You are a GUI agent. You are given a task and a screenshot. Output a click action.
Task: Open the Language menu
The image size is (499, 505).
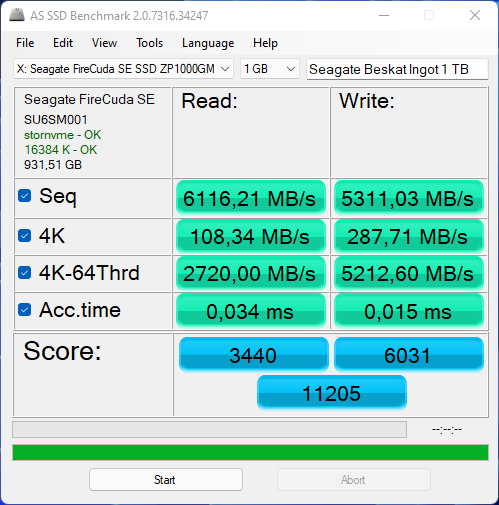208,43
